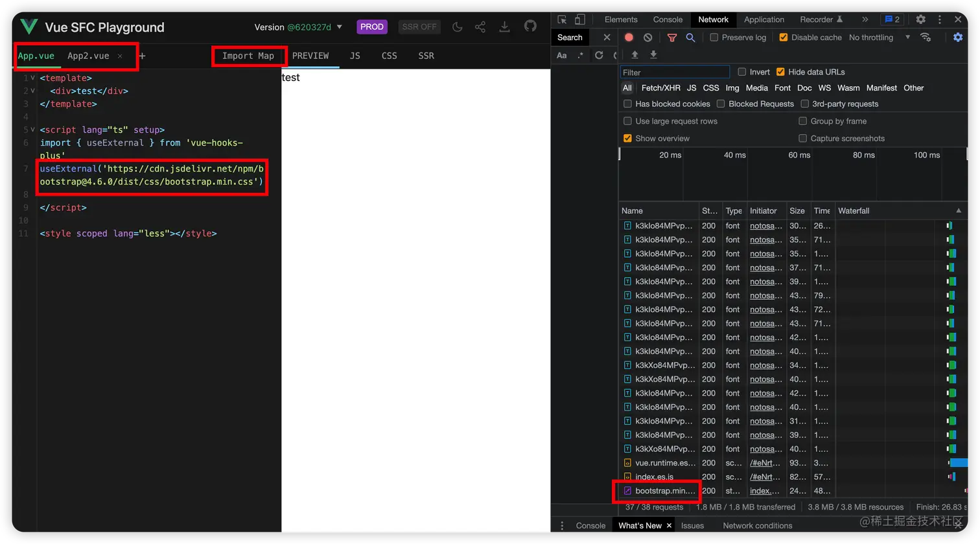Screen dimensions: 980x544
Task: Enable Capture screenshots checkbox
Action: point(802,139)
